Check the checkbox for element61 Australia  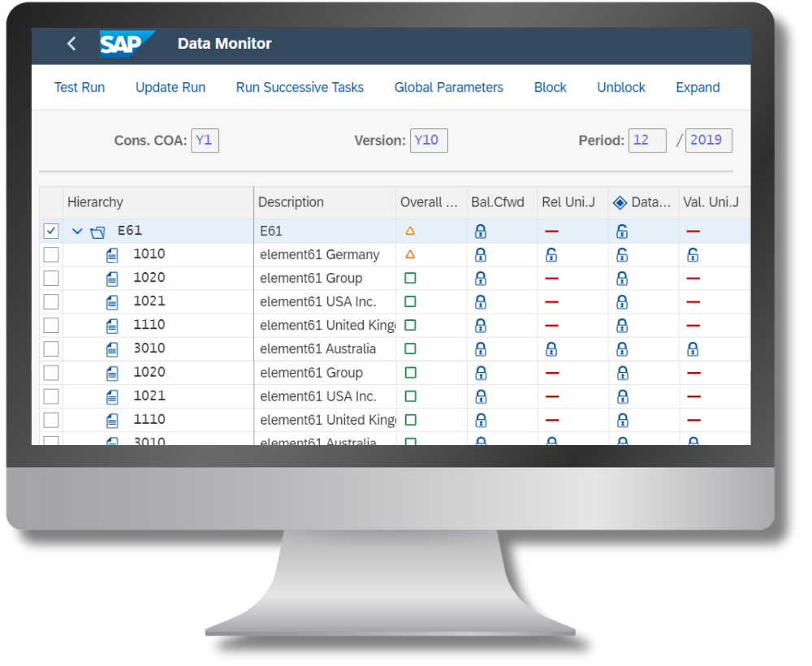51,348
